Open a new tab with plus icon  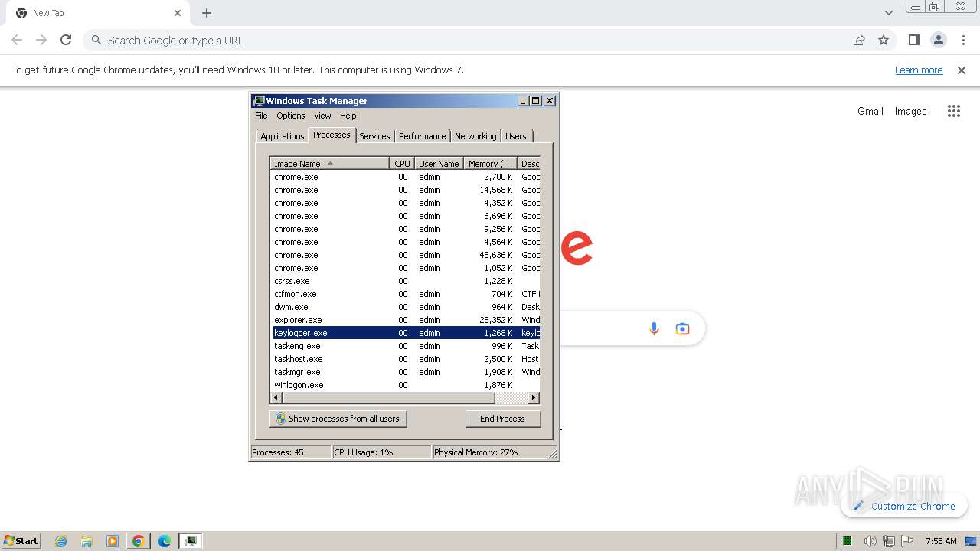click(207, 13)
